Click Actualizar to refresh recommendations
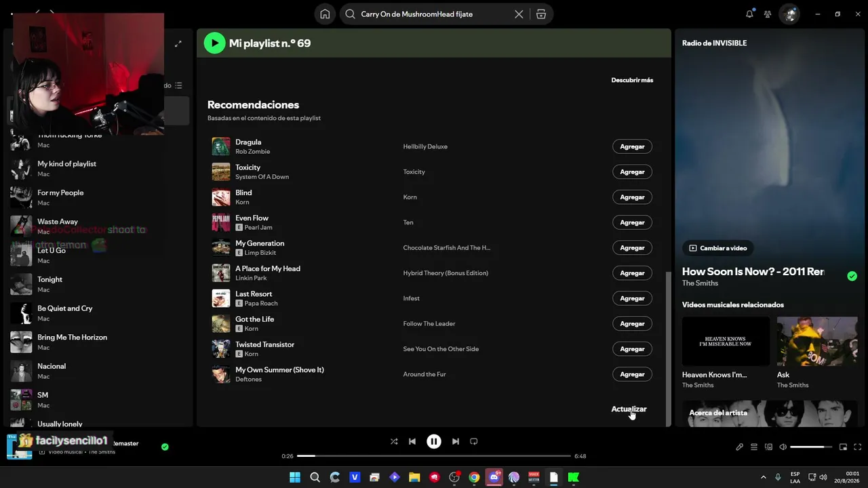 (629, 409)
